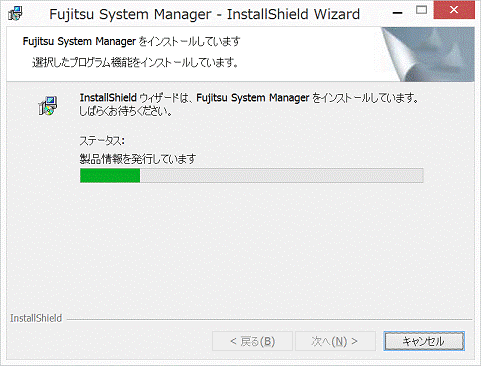Continue with the 次へ(N) button
The image size is (481, 366).
click(x=335, y=341)
